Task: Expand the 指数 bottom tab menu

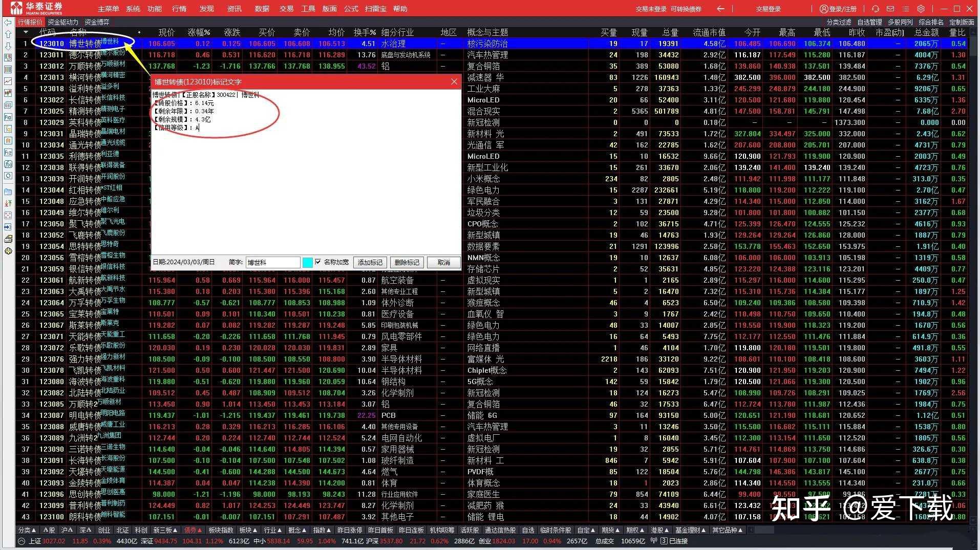Action: (x=322, y=530)
